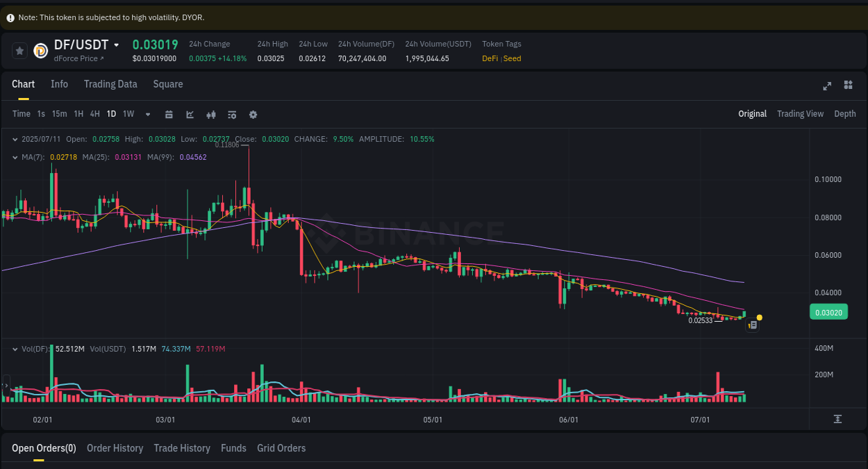868x469 pixels.
Task: Expand chart to fullscreen mode
Action: pyautogui.click(x=827, y=85)
